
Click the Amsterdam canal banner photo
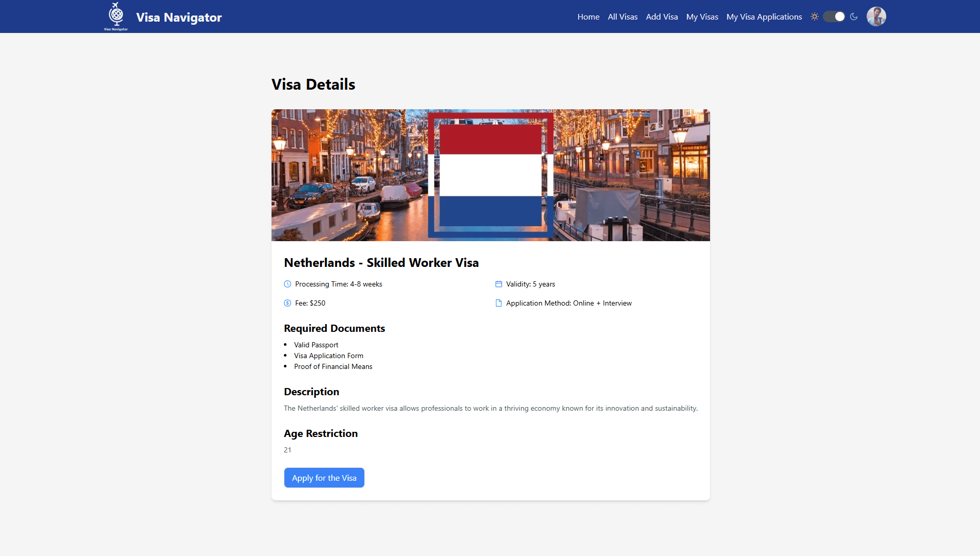[x=350, y=175]
